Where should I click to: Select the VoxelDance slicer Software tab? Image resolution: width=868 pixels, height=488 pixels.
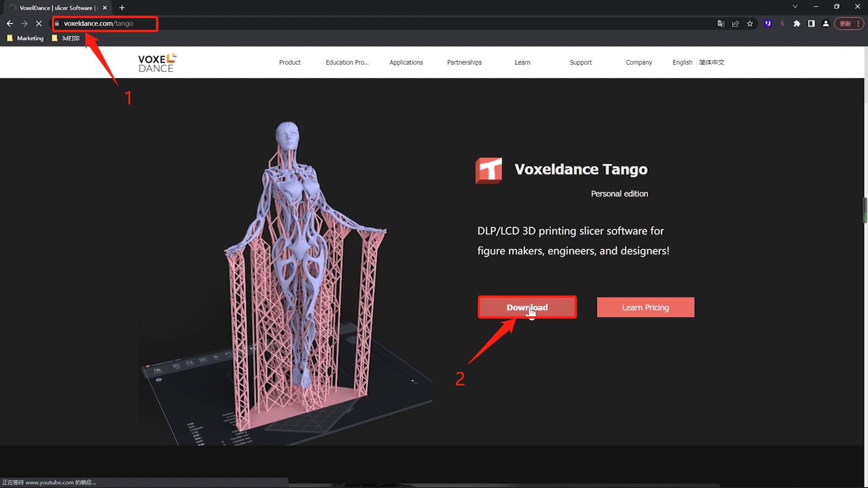(x=58, y=8)
